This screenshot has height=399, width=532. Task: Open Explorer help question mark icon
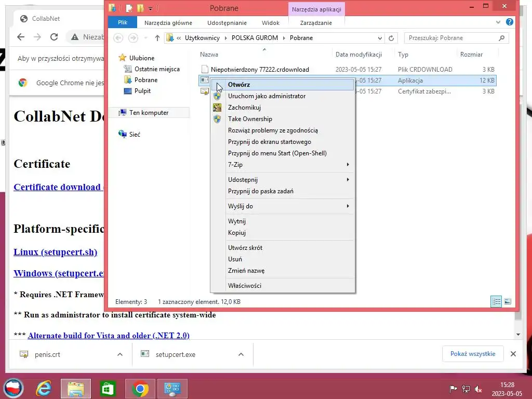(x=509, y=22)
